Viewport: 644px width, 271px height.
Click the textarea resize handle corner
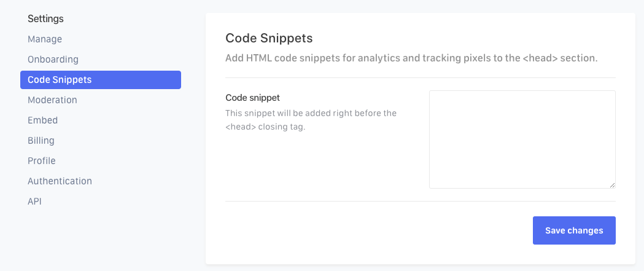[612, 185]
